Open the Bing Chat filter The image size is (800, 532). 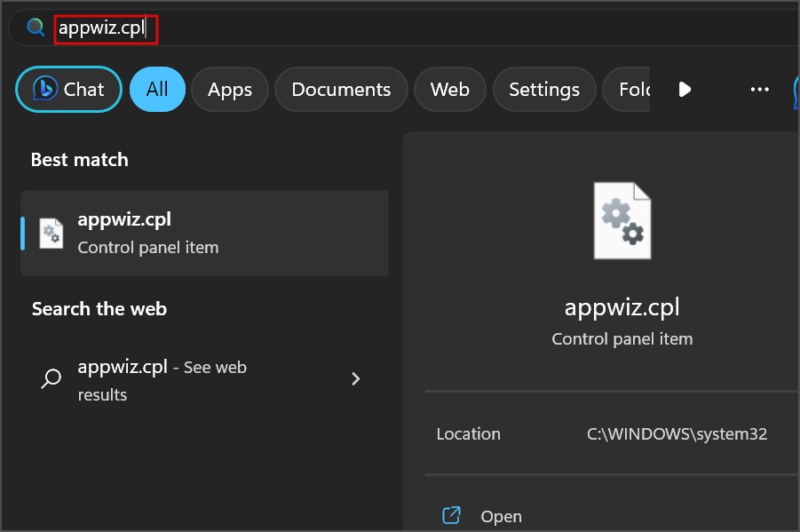pyautogui.click(x=68, y=90)
